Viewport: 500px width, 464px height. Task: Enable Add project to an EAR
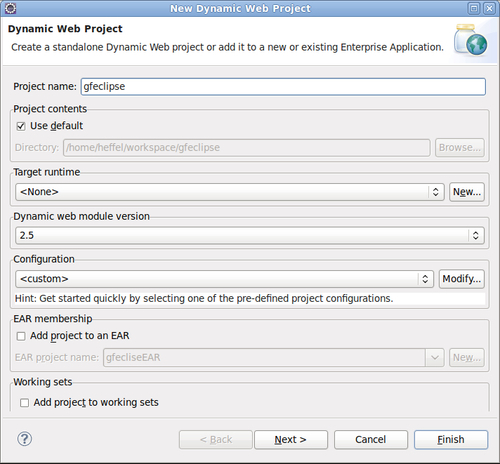click(x=21, y=336)
